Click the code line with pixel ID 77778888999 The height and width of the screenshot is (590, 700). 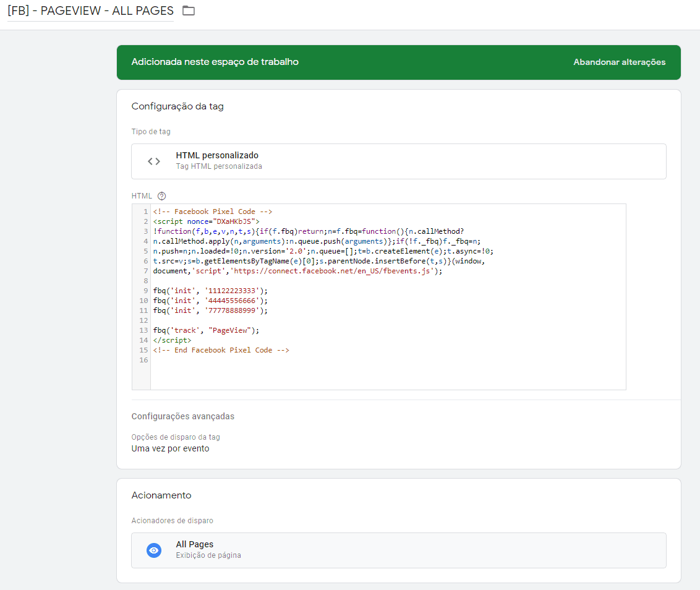(210, 310)
